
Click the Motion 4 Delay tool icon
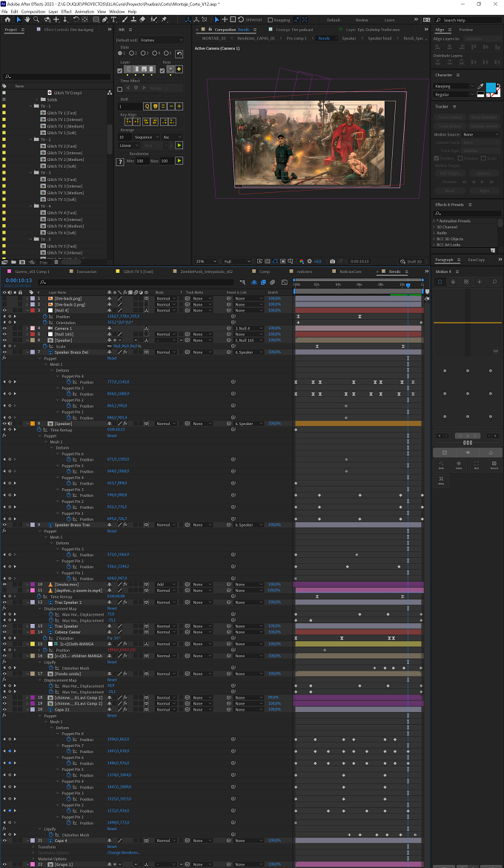click(x=441, y=480)
